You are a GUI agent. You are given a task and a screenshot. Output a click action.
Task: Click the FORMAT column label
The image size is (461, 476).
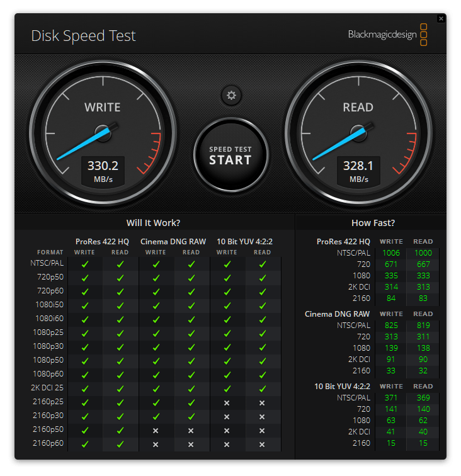click(x=50, y=252)
